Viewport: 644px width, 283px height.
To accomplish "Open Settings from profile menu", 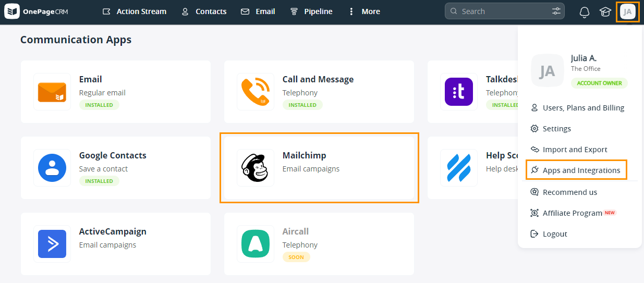I will 556,129.
